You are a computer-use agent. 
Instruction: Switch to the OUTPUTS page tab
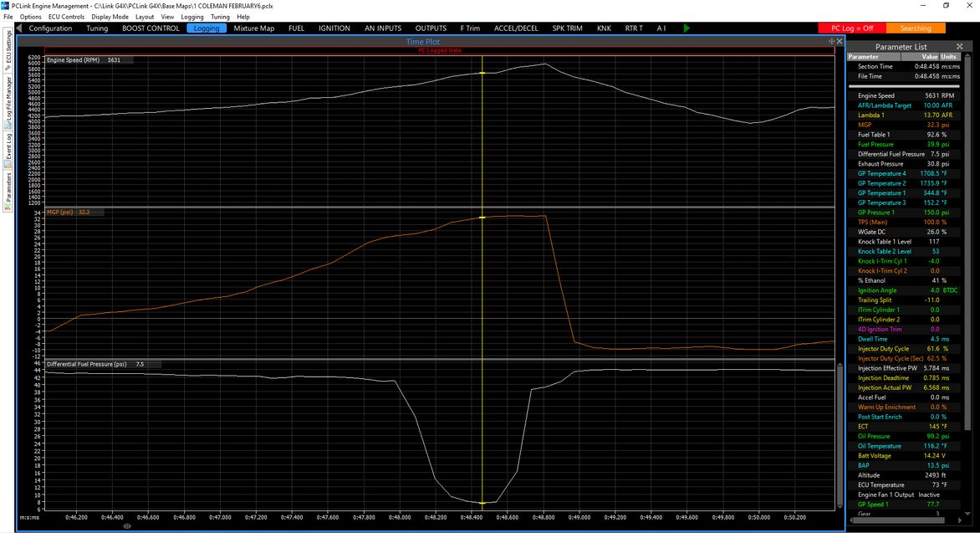point(431,28)
